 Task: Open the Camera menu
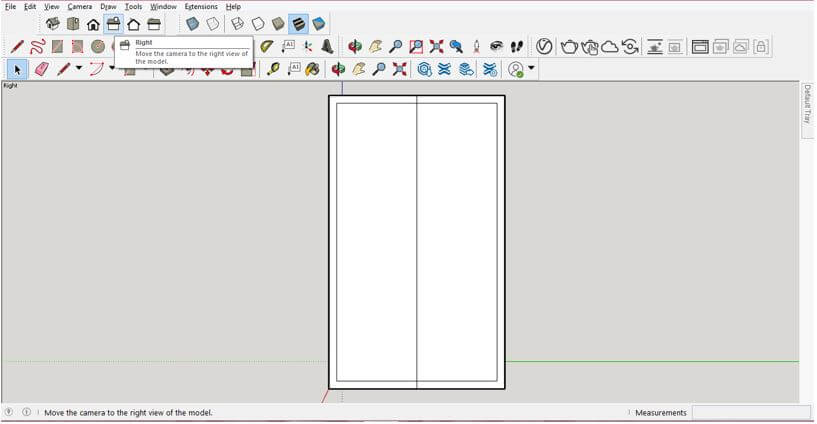(80, 7)
